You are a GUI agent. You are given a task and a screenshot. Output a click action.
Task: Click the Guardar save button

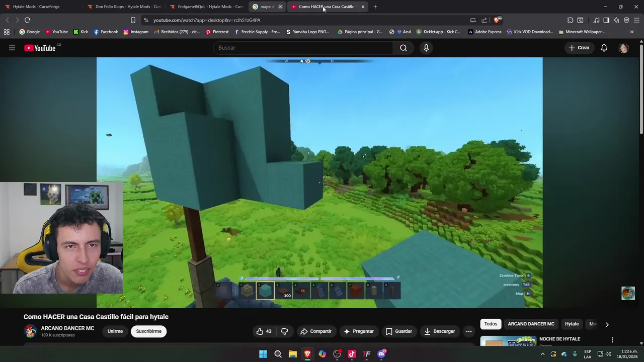point(399,331)
